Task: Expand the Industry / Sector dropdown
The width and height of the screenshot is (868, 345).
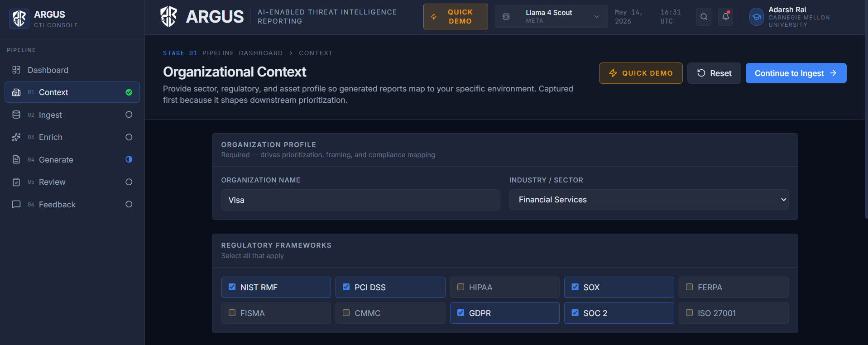Action: point(649,200)
